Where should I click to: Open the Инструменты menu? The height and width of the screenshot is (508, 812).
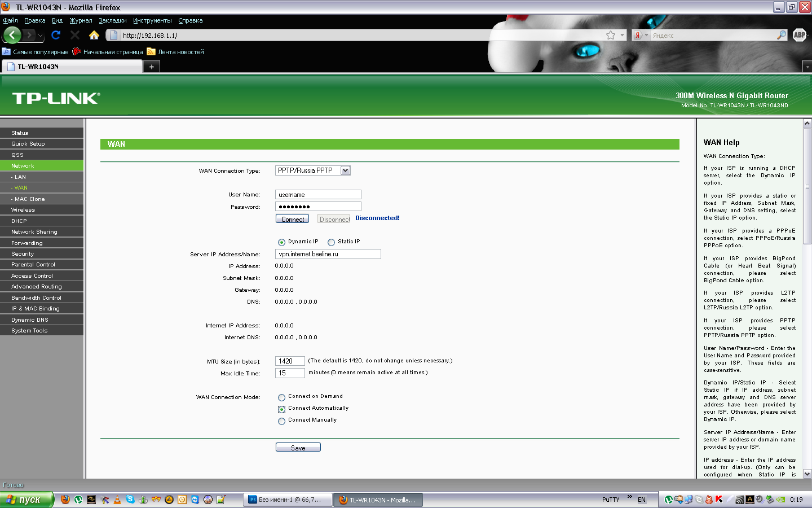pos(152,20)
